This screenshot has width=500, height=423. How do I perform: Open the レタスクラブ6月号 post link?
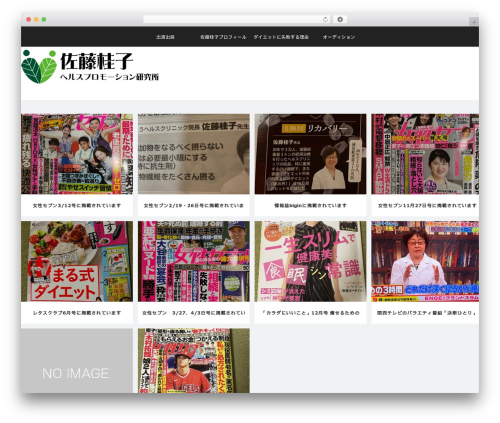pyautogui.click(x=77, y=313)
